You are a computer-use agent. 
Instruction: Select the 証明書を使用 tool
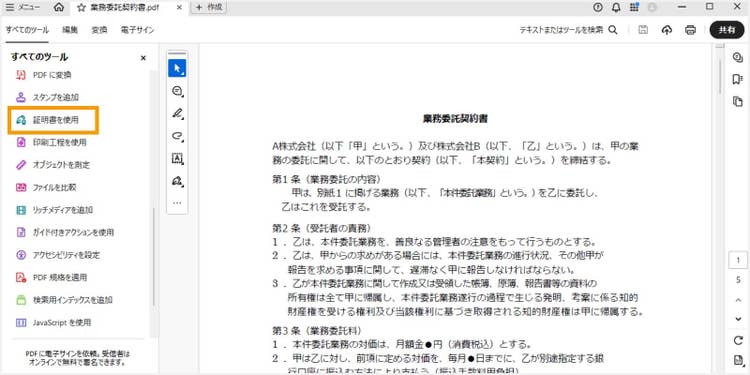point(54,120)
